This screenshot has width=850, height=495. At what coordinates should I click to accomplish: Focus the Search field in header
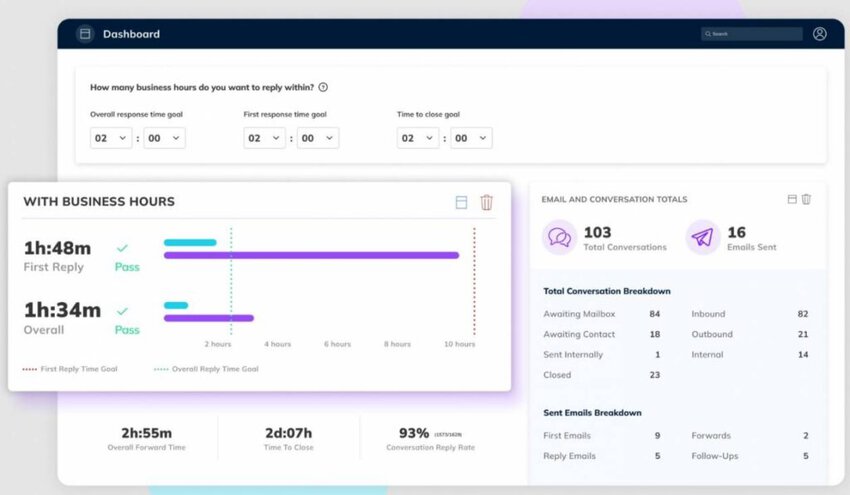point(752,34)
